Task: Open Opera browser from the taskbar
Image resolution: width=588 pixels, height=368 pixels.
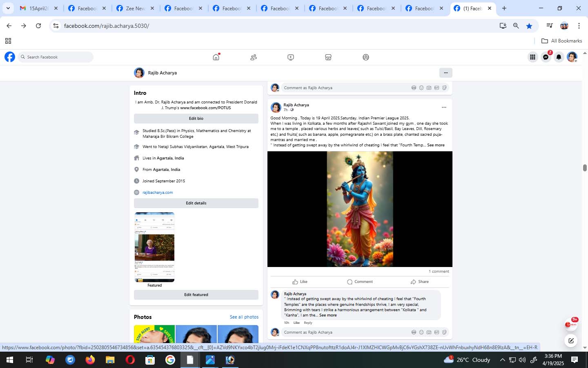Action: click(x=130, y=360)
